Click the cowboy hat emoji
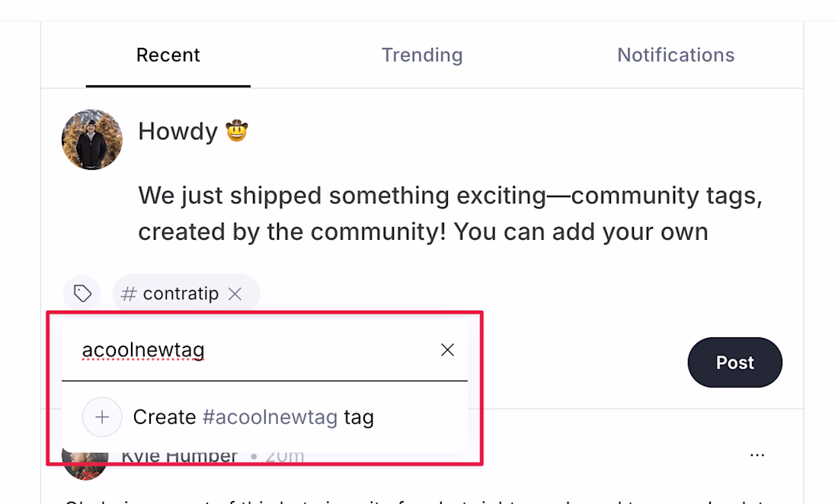This screenshot has width=838, height=504. (x=237, y=132)
